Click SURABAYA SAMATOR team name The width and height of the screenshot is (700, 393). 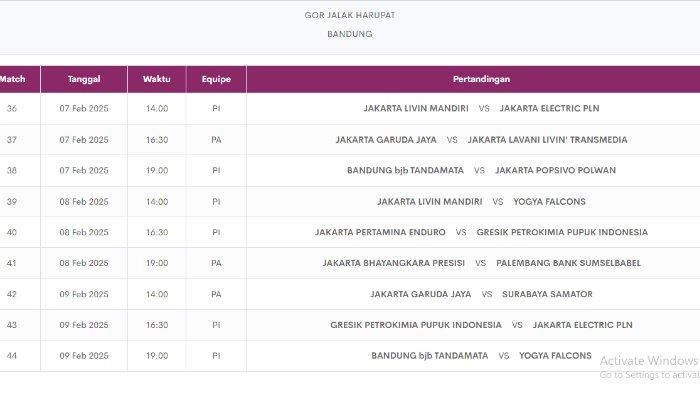click(547, 294)
